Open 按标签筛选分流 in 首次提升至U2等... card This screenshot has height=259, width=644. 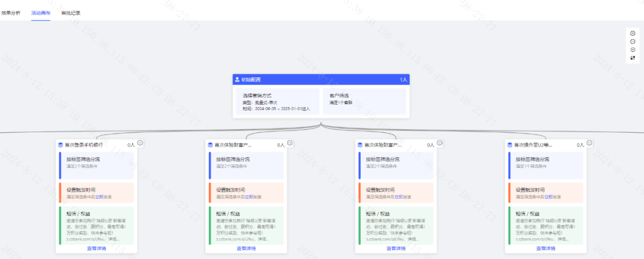[x=546, y=166]
